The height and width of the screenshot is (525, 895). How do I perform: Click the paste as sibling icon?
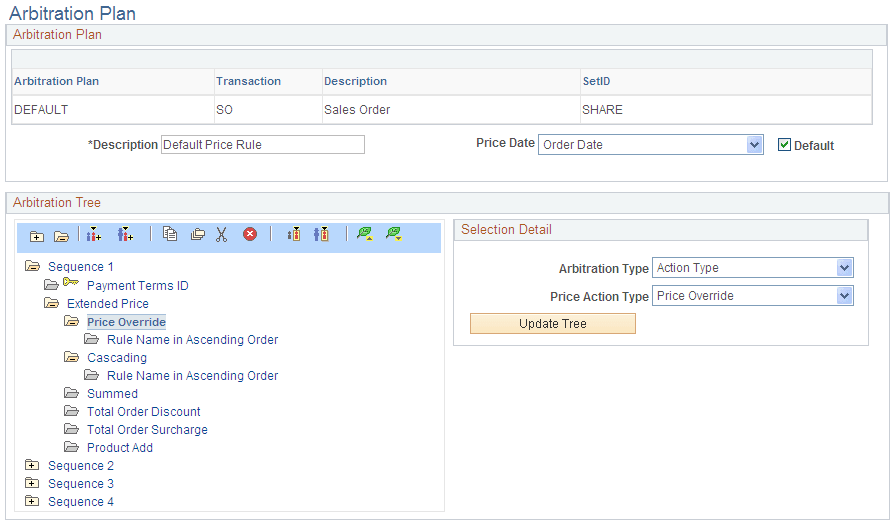294,234
